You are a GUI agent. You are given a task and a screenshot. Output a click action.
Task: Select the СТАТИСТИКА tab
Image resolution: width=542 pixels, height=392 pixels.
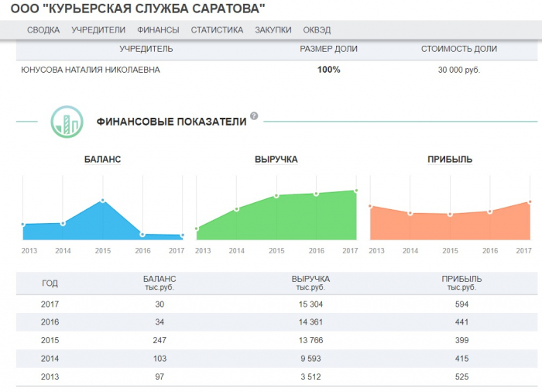tap(217, 30)
